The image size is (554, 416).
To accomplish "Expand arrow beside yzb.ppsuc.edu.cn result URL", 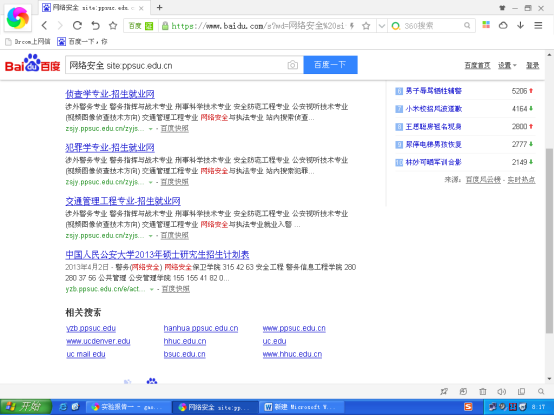I will (x=152, y=289).
